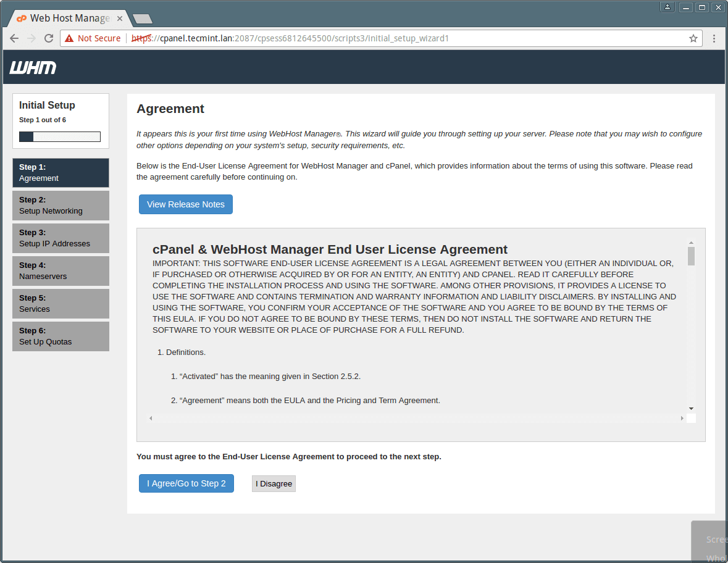Open Step 3: Setup IP Addresses
728x563 pixels.
(x=61, y=238)
